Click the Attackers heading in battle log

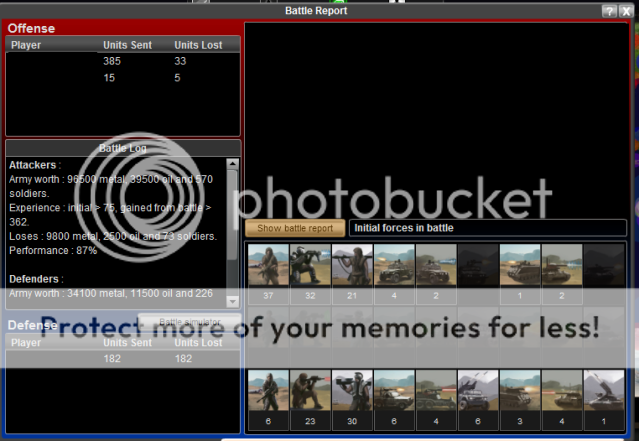35,165
